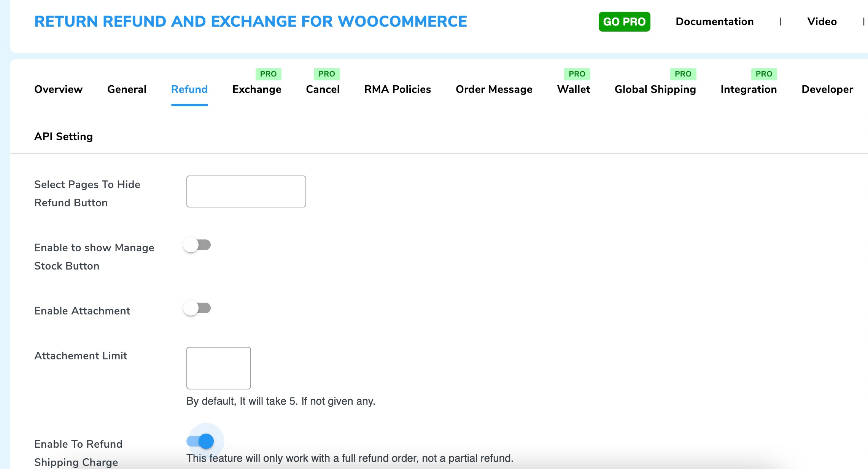Click the PRO badge above Integration
This screenshot has width=868, height=469.
[764, 74]
